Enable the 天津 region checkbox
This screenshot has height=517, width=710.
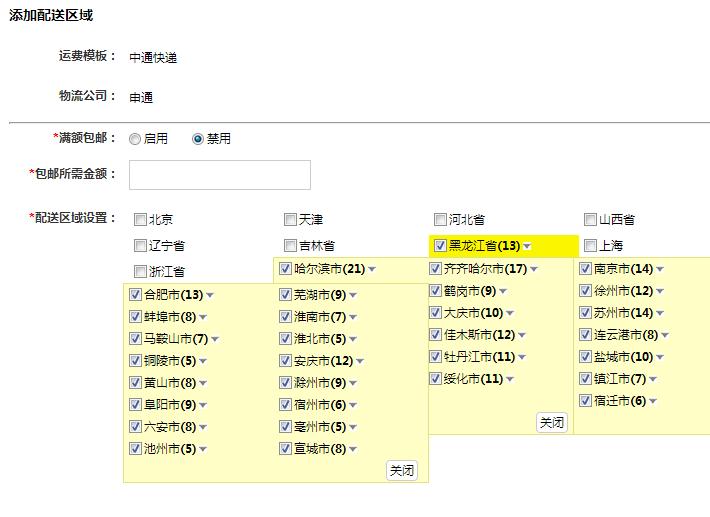click(290, 219)
